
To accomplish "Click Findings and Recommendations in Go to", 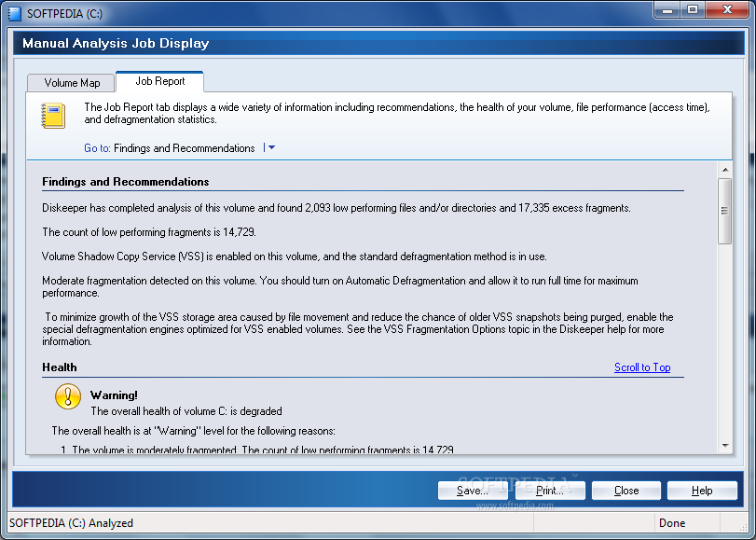I will (x=185, y=148).
